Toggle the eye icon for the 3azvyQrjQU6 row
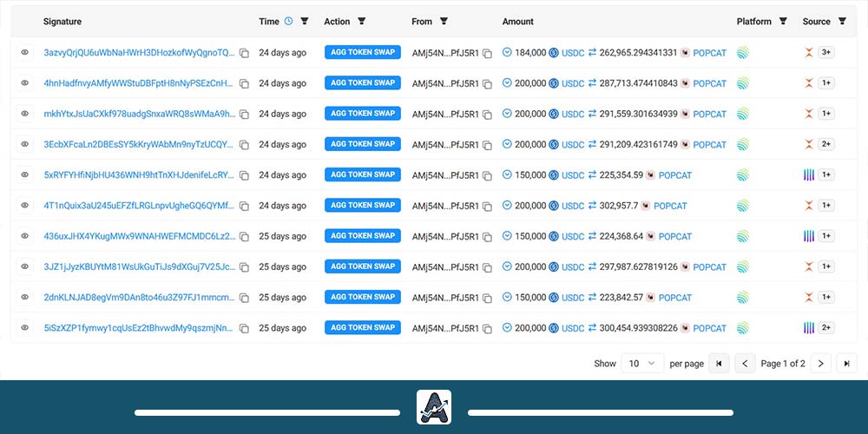The image size is (868, 434). pyautogui.click(x=25, y=53)
